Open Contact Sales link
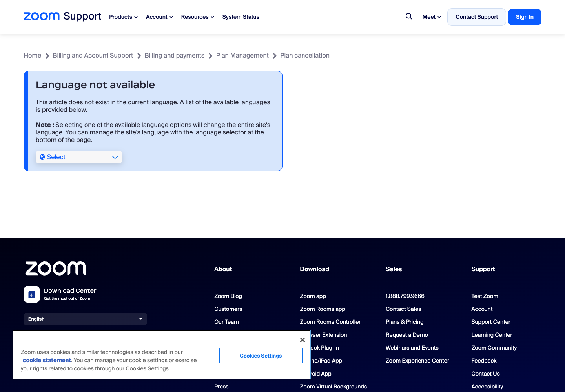565x392 pixels. [x=403, y=309]
